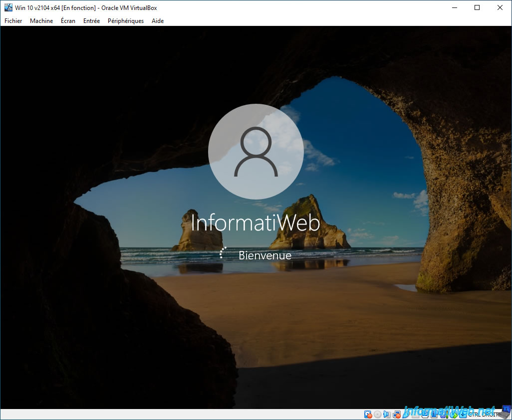Click the mouse integration status icon
512x420 pixels.
pyautogui.click(x=454, y=415)
